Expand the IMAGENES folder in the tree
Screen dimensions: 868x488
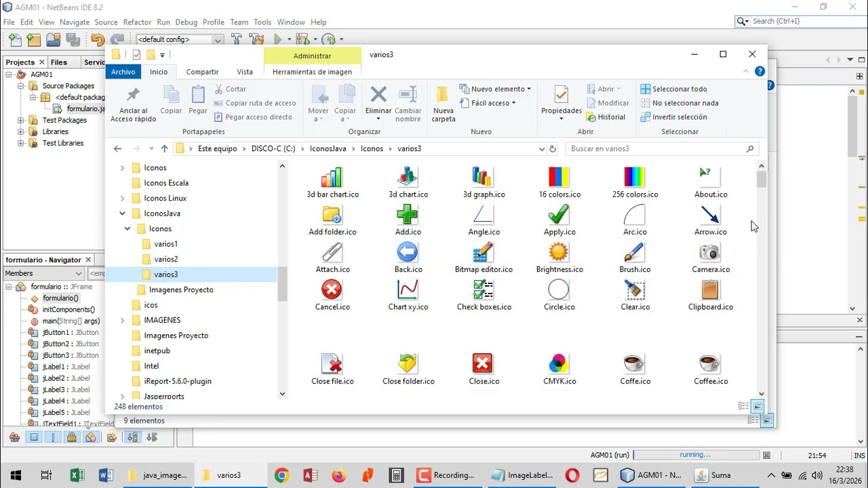pyautogui.click(x=122, y=320)
